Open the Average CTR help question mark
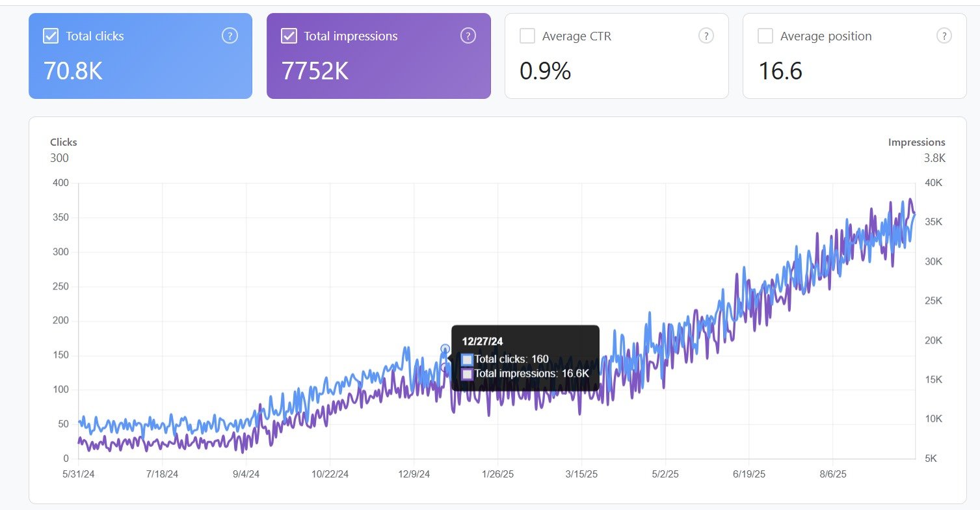The height and width of the screenshot is (510, 980). (x=706, y=36)
